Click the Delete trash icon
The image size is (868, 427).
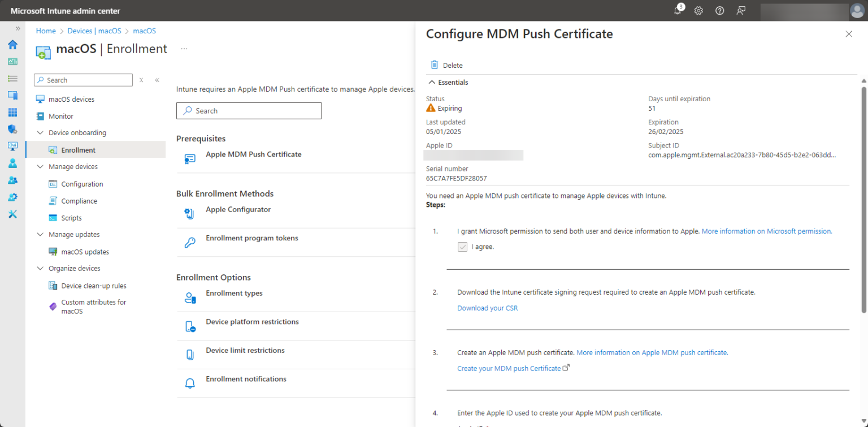(434, 65)
